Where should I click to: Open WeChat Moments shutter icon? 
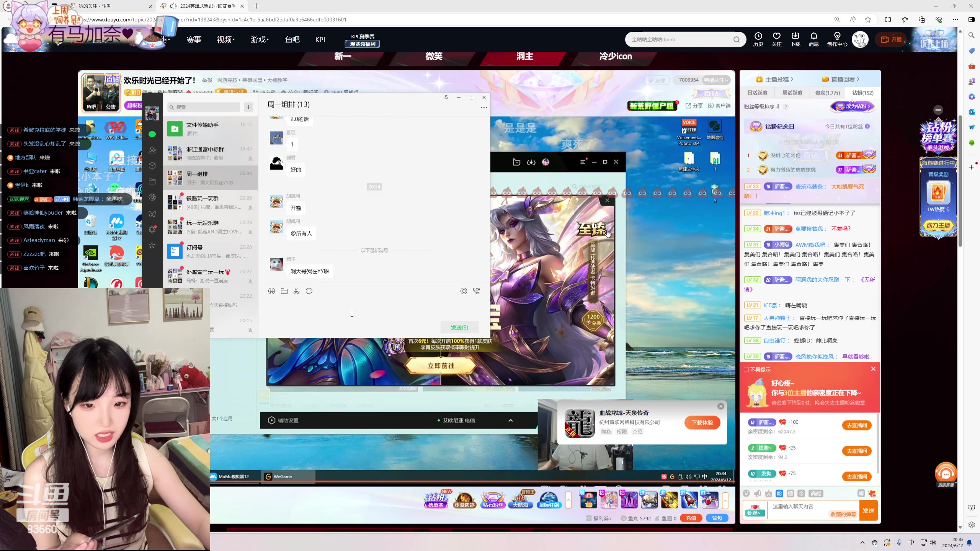[152, 197]
